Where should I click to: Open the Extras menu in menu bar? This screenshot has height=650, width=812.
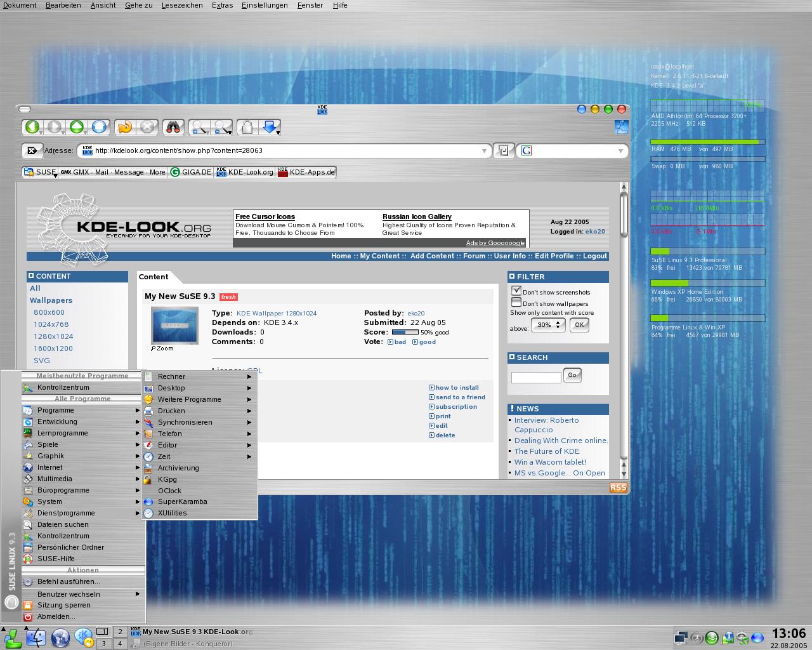click(222, 5)
